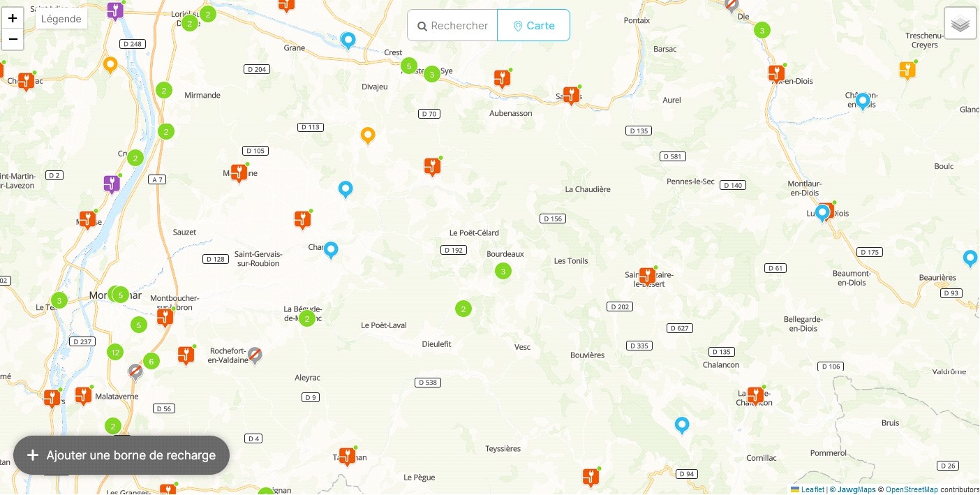Open the cluster of 12 stations

tap(115, 353)
